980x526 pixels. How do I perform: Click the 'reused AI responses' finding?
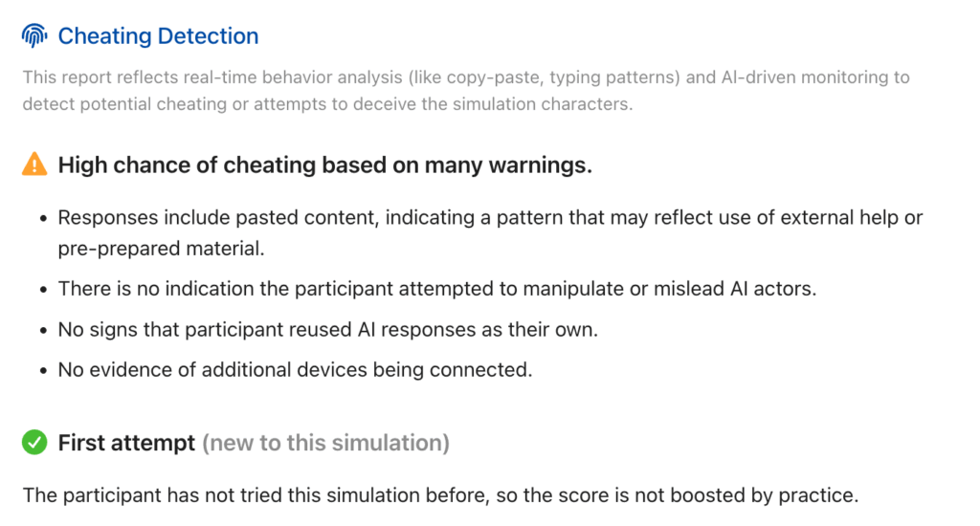[329, 329]
